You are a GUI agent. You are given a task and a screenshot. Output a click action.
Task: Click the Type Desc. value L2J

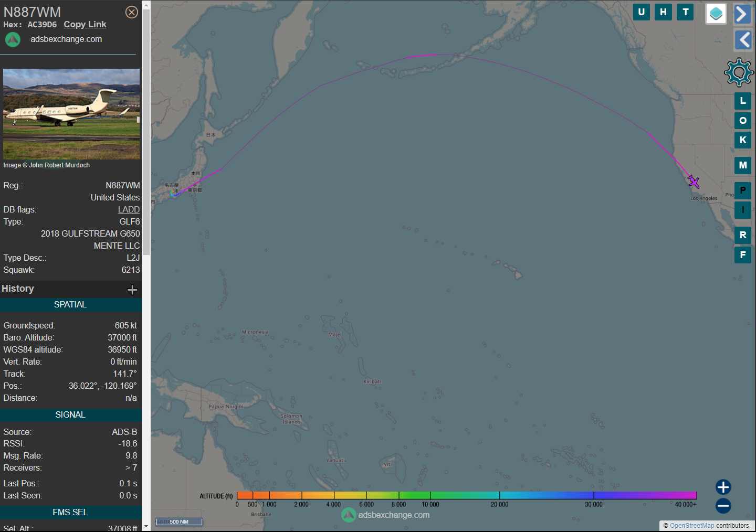133,258
